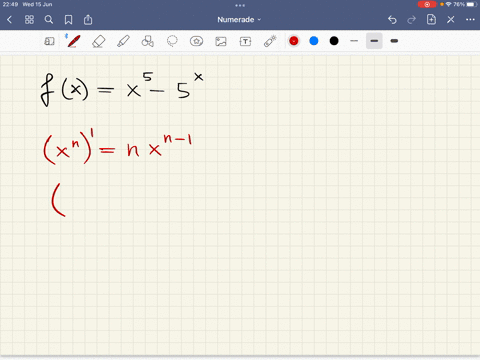Viewport: 480px width, 360px height.
Task: Select the medium stroke width
Action: tap(374, 41)
